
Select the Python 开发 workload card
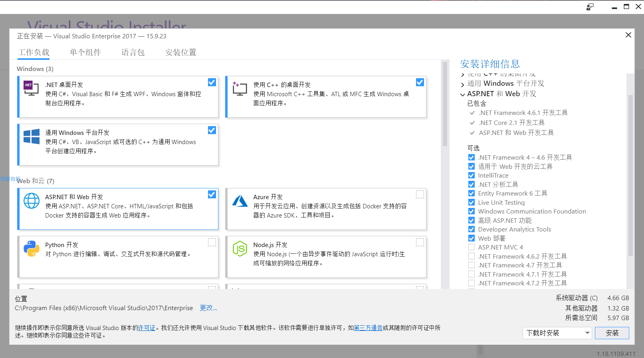tap(118, 257)
